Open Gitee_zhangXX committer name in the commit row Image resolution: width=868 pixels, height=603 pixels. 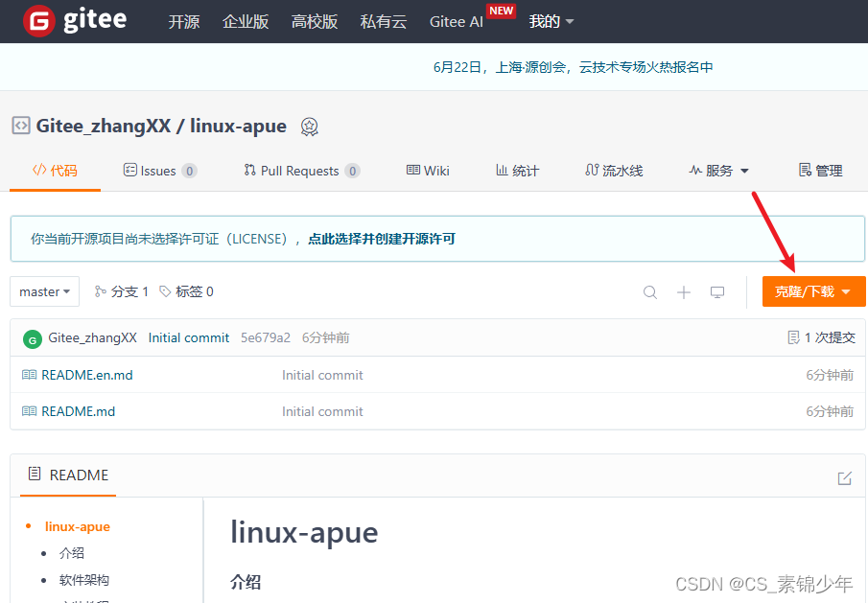92,337
